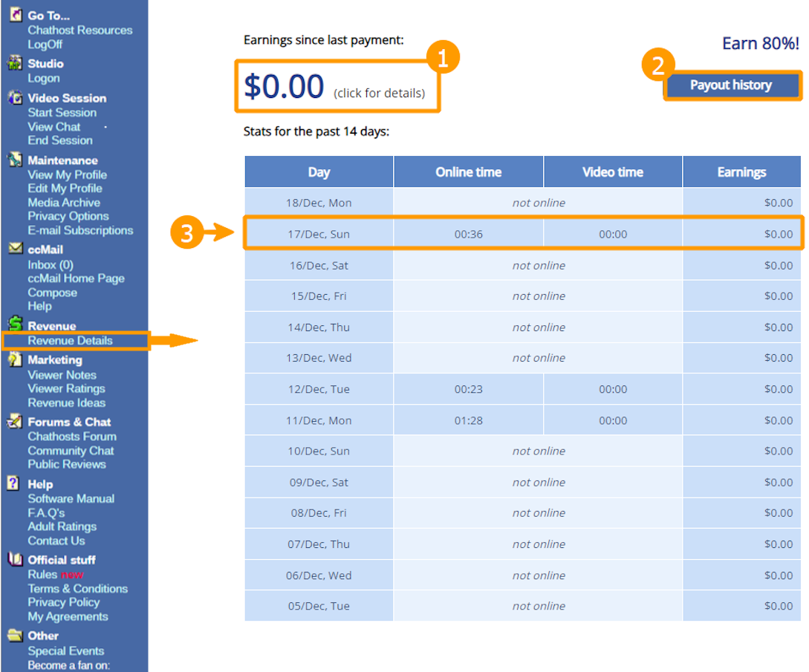Go to Edit My Profile
This screenshot has height=672, width=809.
65,189
